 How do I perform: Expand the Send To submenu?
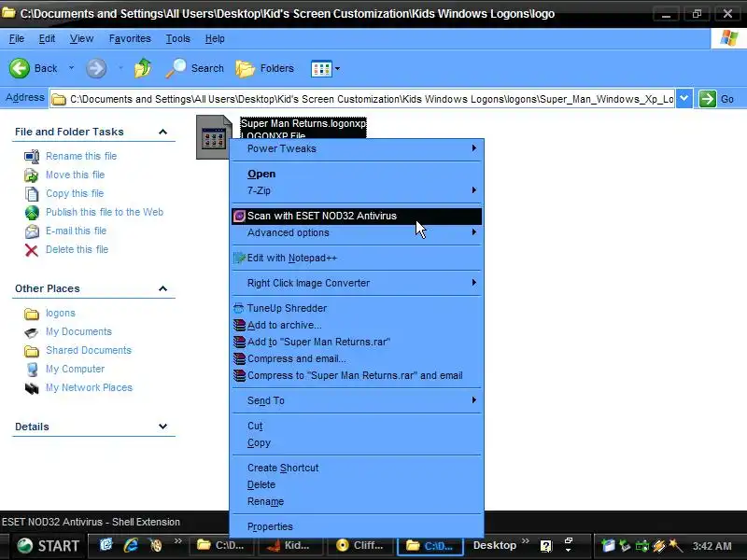357,400
